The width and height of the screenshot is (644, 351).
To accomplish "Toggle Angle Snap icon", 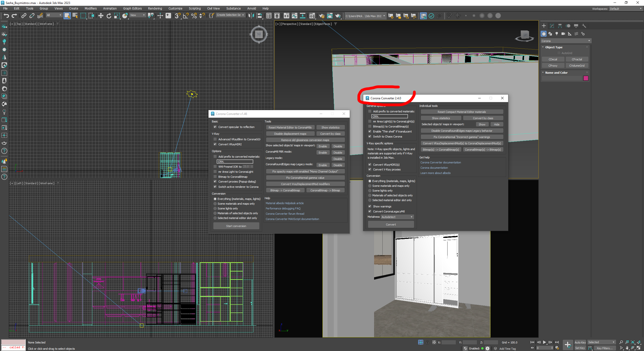I will pyautogui.click(x=186, y=16).
